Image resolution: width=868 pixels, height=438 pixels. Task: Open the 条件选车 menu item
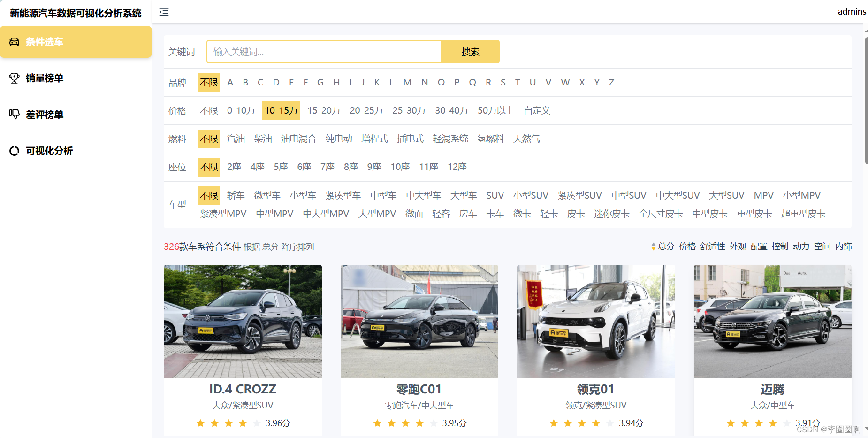[76, 42]
